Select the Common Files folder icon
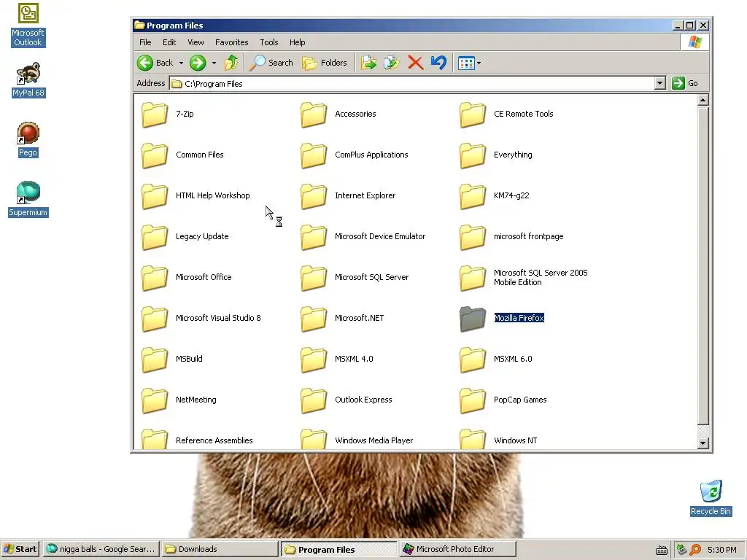This screenshot has height=560, width=747. pos(155,155)
